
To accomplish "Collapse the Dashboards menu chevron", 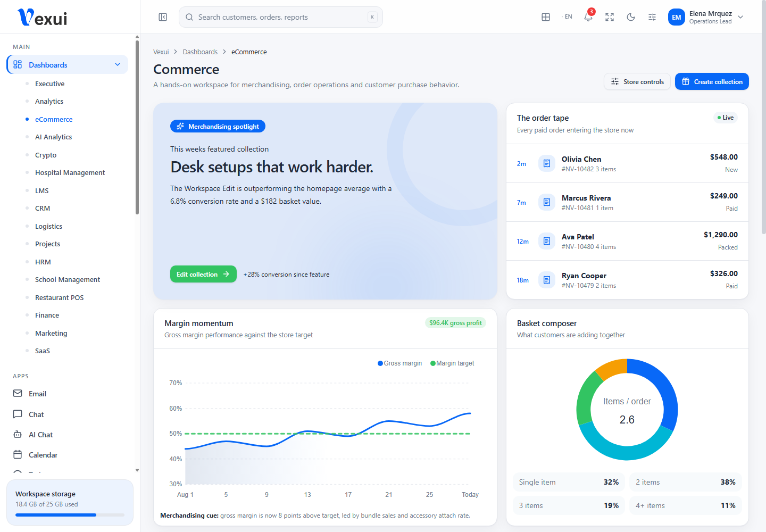I will point(118,64).
